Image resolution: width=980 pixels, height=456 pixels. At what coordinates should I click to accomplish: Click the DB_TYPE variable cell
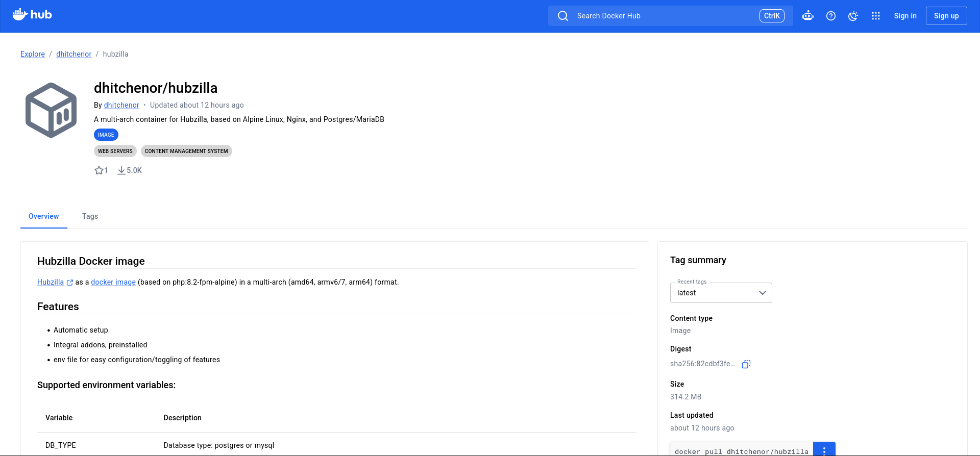(61, 445)
